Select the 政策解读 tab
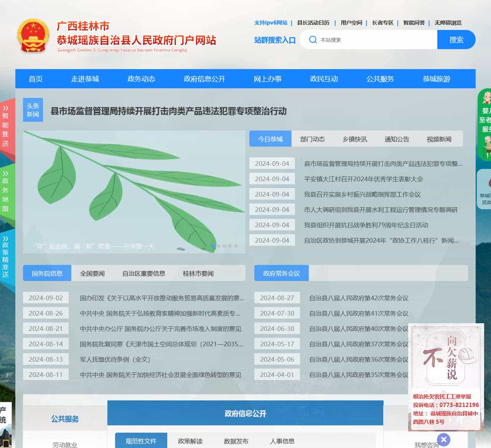491x448 pixels. [x=191, y=441]
